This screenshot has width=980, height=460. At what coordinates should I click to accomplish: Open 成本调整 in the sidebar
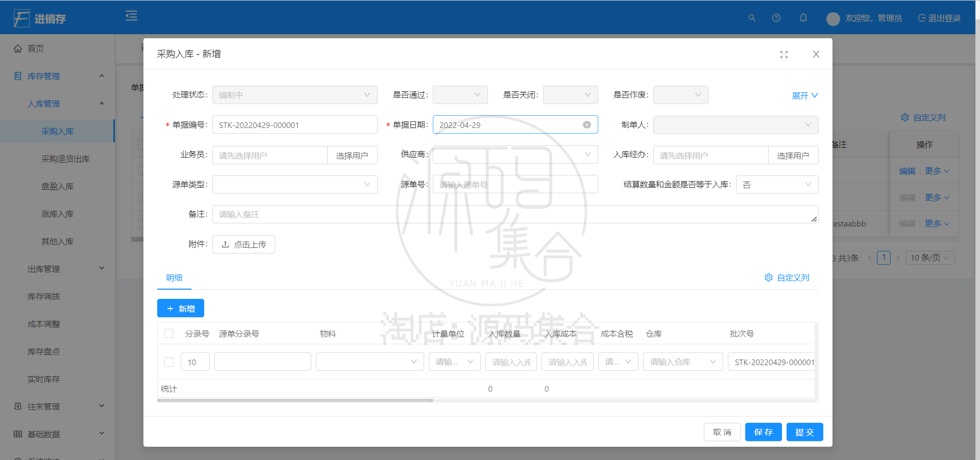[44, 324]
